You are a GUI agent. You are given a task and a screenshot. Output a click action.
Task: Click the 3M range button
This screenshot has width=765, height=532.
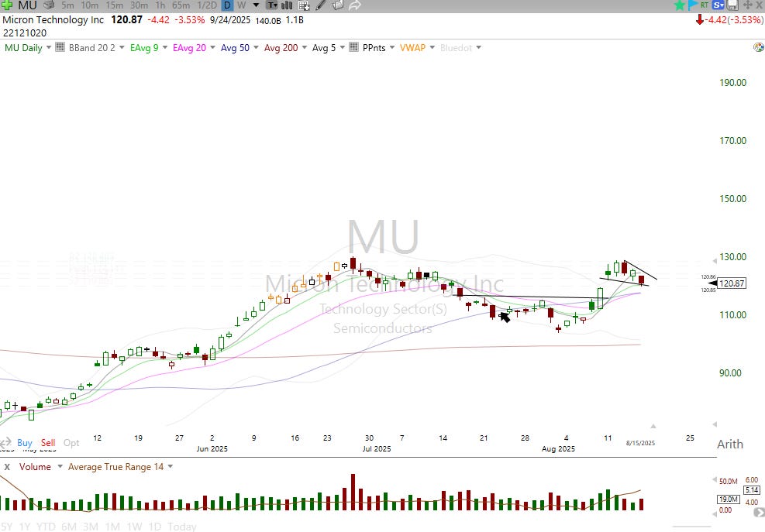tap(90, 527)
